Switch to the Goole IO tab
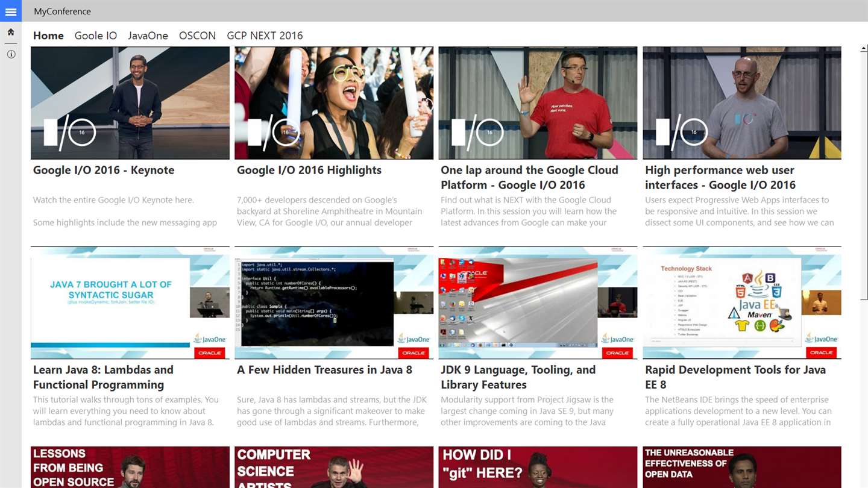Viewport: 868px width, 488px height. [x=96, y=36]
